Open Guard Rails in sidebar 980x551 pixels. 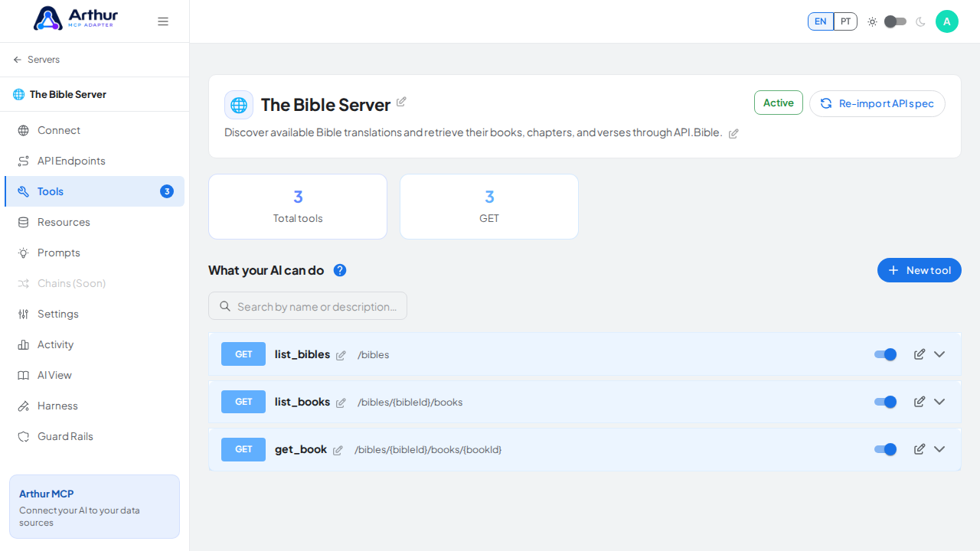tap(94, 436)
